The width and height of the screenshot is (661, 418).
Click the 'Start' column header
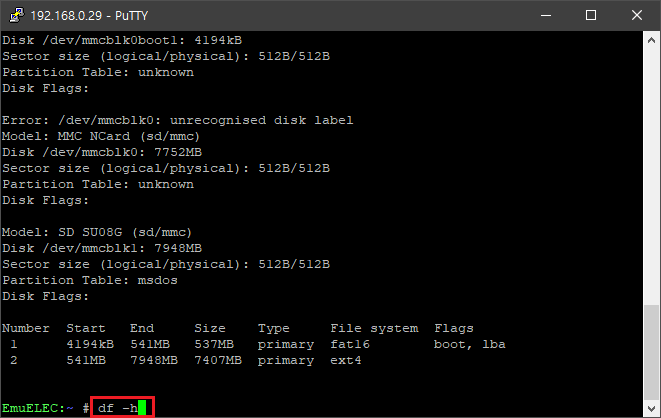(86, 329)
